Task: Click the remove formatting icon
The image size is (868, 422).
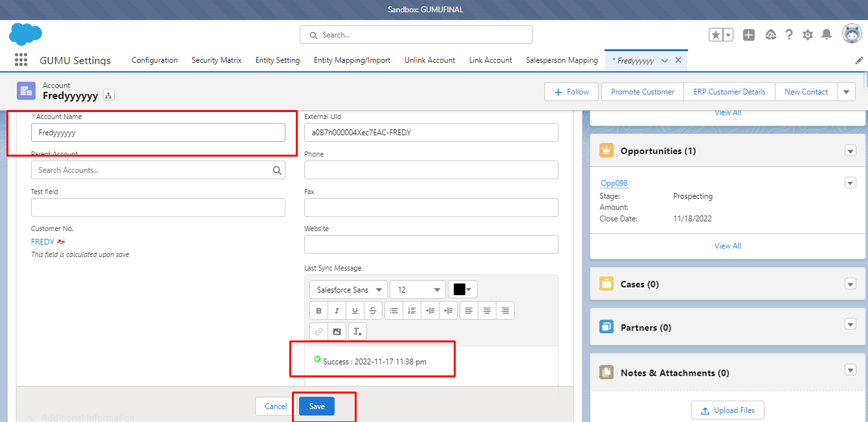Action: (x=357, y=331)
